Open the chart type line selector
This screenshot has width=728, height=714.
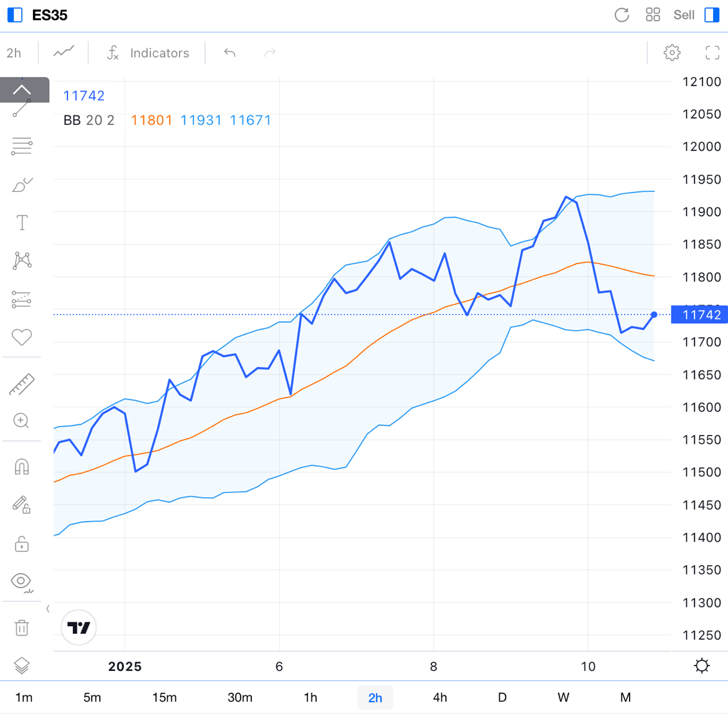[x=64, y=53]
